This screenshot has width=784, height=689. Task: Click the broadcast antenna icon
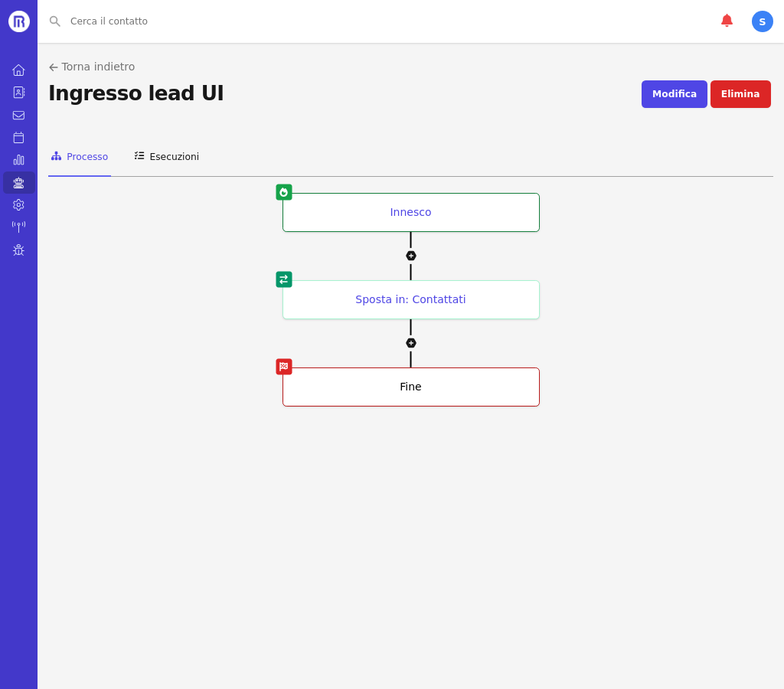pos(18,227)
